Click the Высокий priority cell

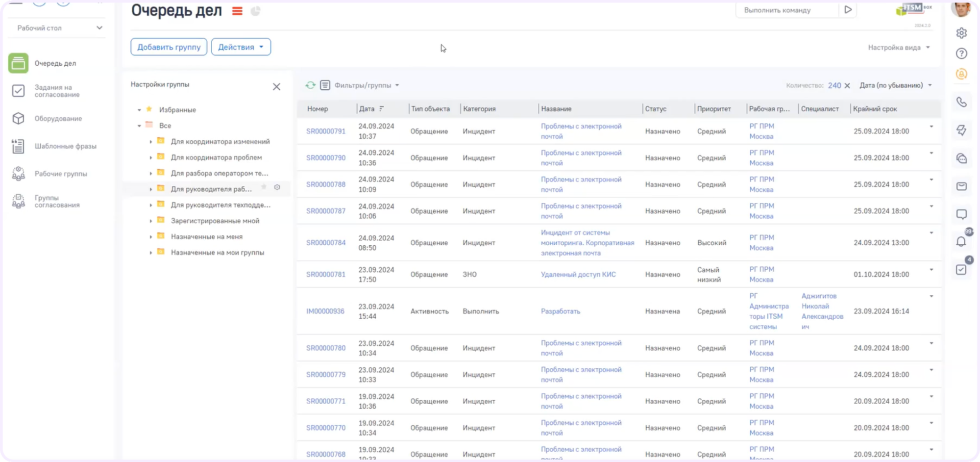coord(711,243)
